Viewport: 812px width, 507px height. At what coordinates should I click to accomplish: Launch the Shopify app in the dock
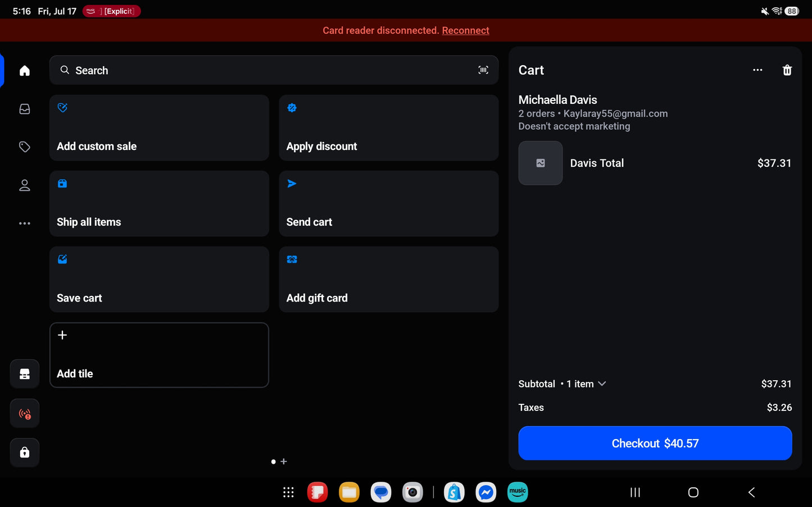pos(454,492)
